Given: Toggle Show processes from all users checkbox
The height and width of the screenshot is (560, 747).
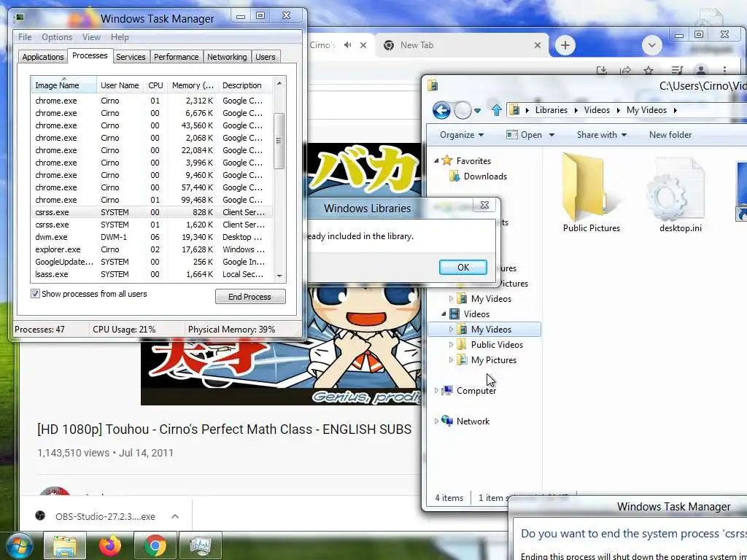Looking at the screenshot, I should tap(35, 294).
